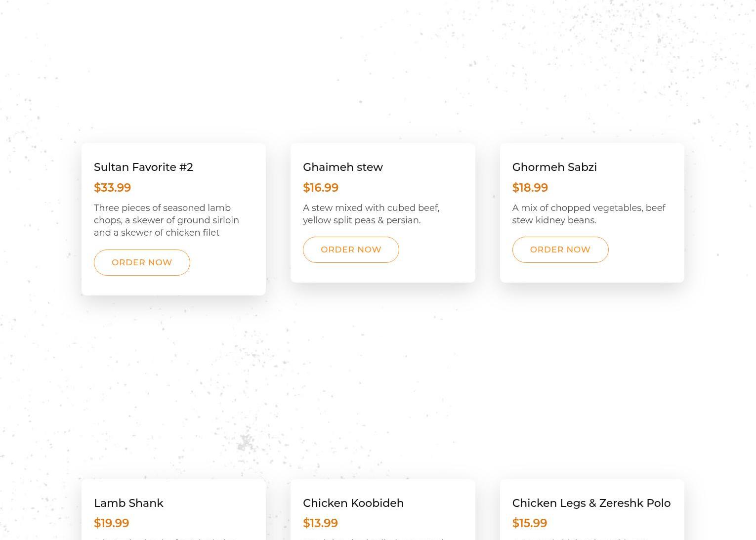Click the cut-off Chicken Koobideh description
Screen dimensions: 756x540
373,538
